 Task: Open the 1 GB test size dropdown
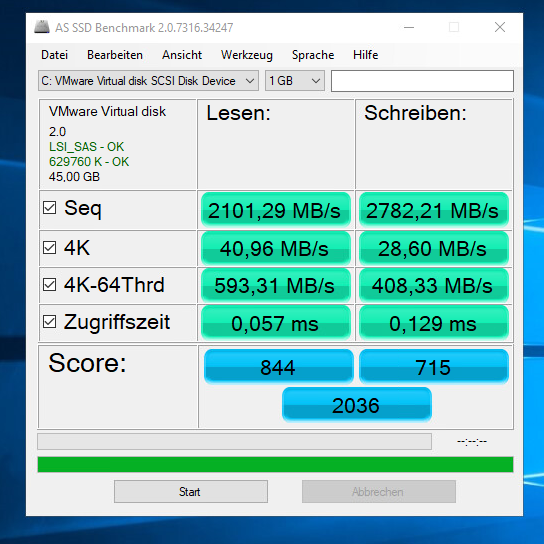click(x=295, y=81)
